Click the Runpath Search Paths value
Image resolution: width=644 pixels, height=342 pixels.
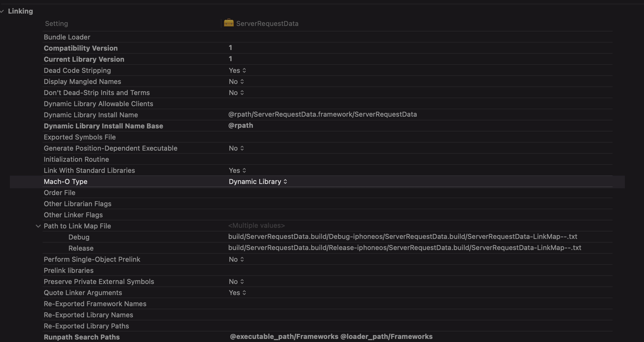(331, 337)
